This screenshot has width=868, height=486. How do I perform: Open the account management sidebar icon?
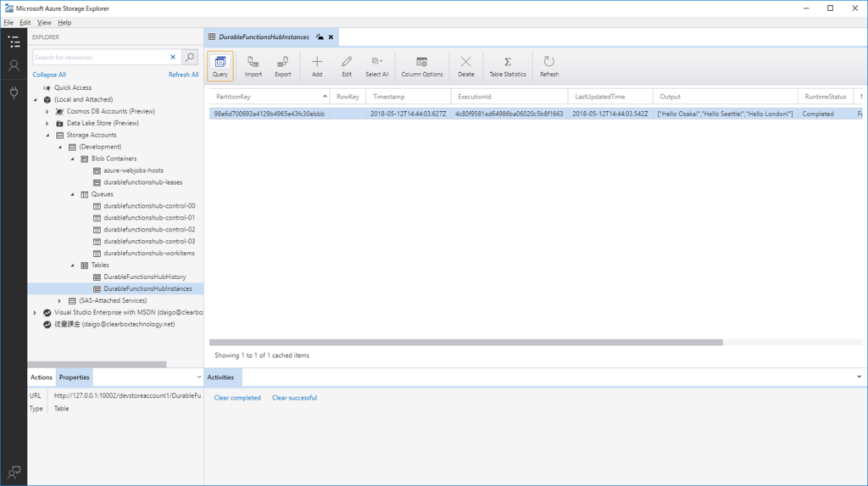14,66
